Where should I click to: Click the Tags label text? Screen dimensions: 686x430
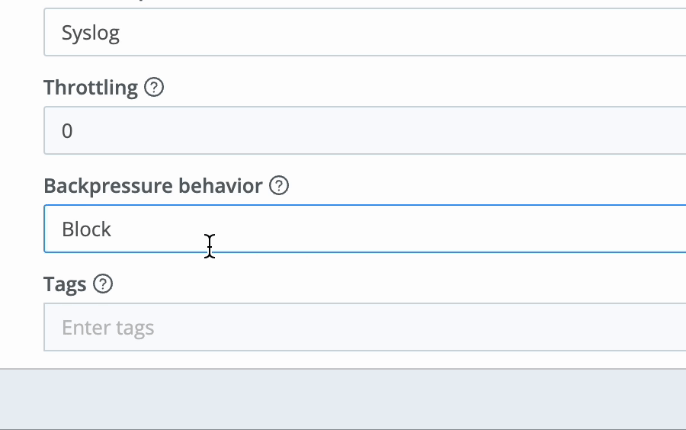(65, 285)
